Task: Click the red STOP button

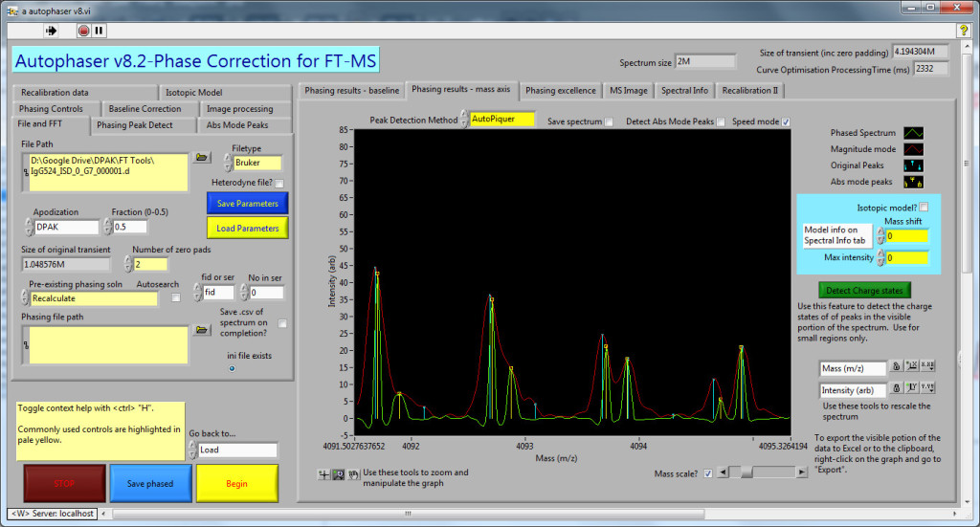Action: (64, 483)
